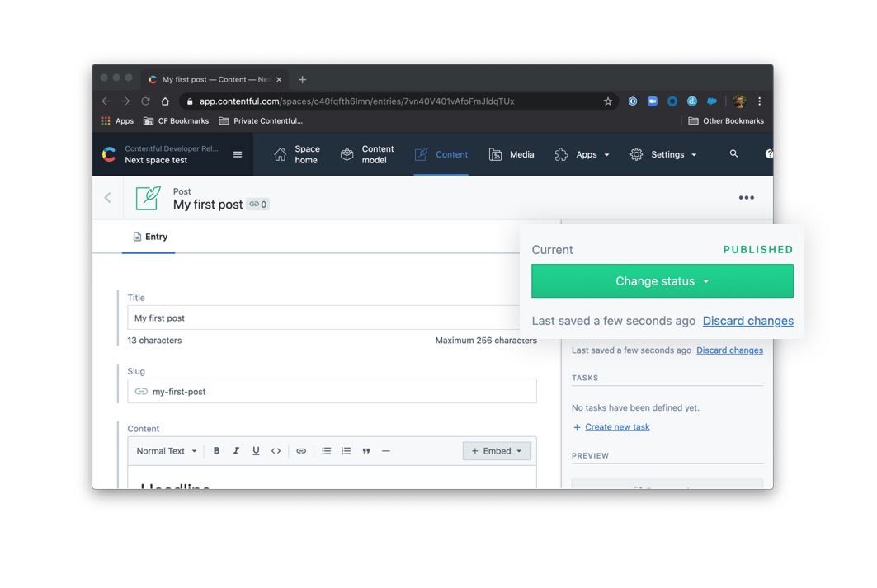Image resolution: width=877 pixels, height=588 pixels.
Task: Go to browser home page
Action: pos(165,101)
